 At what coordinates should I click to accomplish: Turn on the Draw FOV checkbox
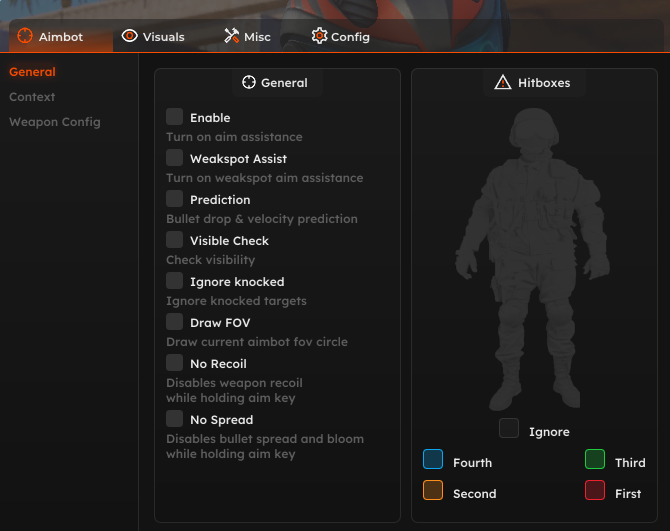[175, 322]
